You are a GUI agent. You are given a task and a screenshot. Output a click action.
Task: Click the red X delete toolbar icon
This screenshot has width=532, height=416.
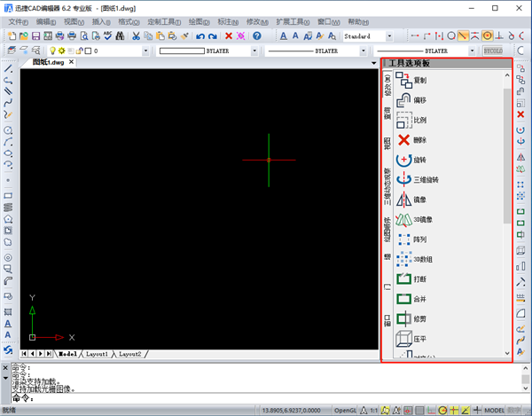(229, 35)
